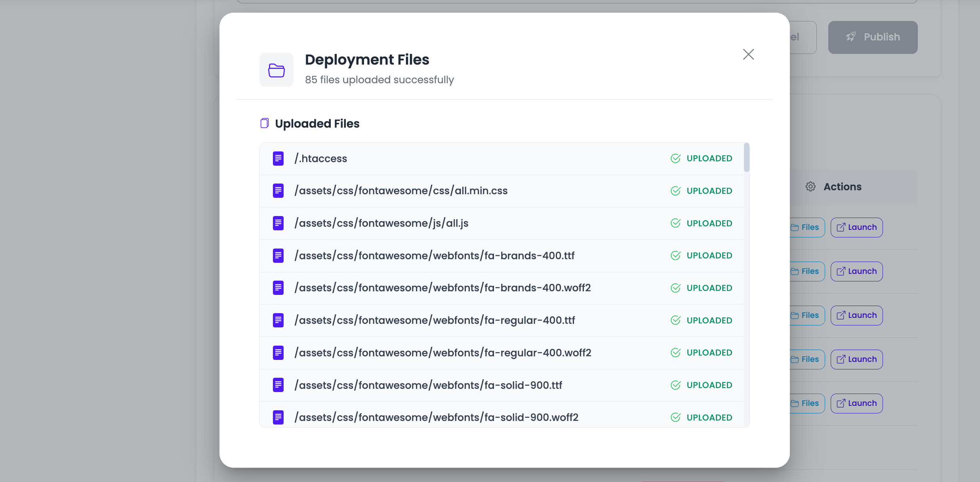Click the uploaded checkmark for all.js
The height and width of the screenshot is (482, 980).
point(676,223)
